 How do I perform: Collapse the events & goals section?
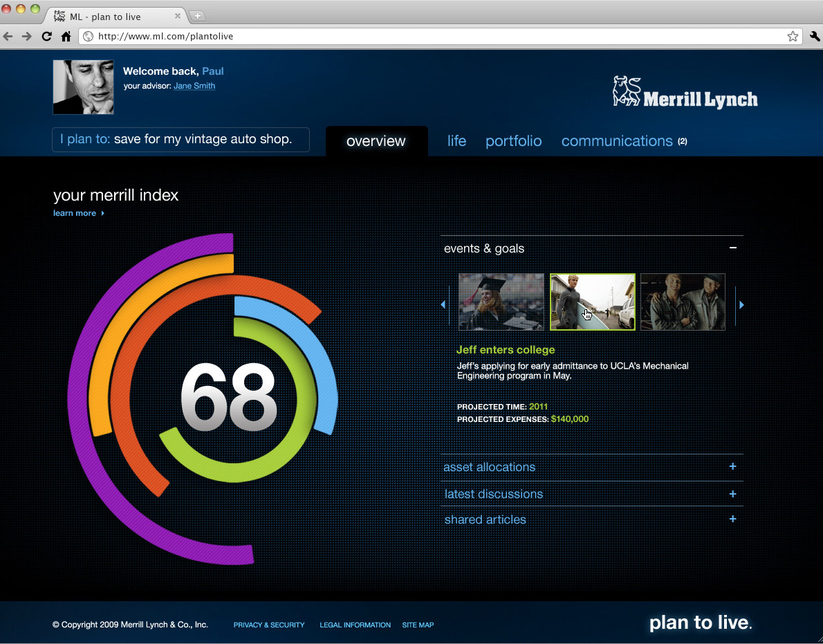(732, 247)
